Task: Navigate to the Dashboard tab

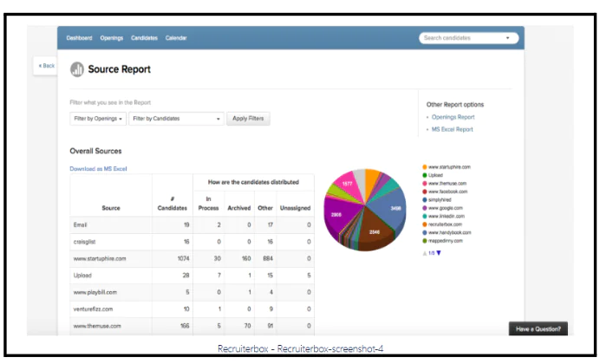Action: 80,38
